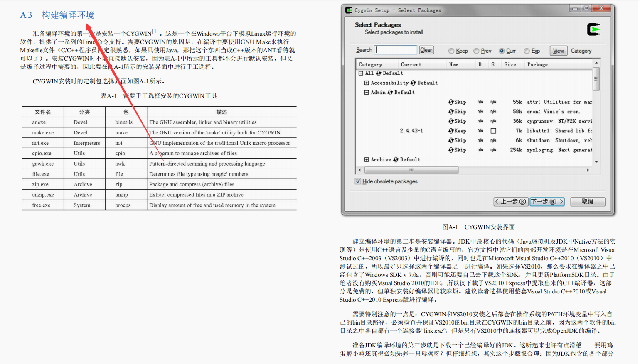Maximize the Cygwin Setup window
The image size is (640, 364).
click(x=586, y=8)
